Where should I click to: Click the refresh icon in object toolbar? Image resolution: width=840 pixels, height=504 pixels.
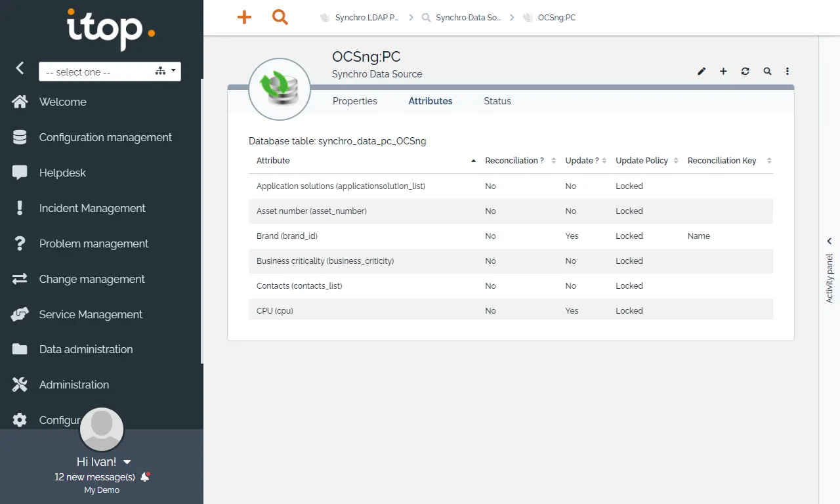pyautogui.click(x=745, y=71)
